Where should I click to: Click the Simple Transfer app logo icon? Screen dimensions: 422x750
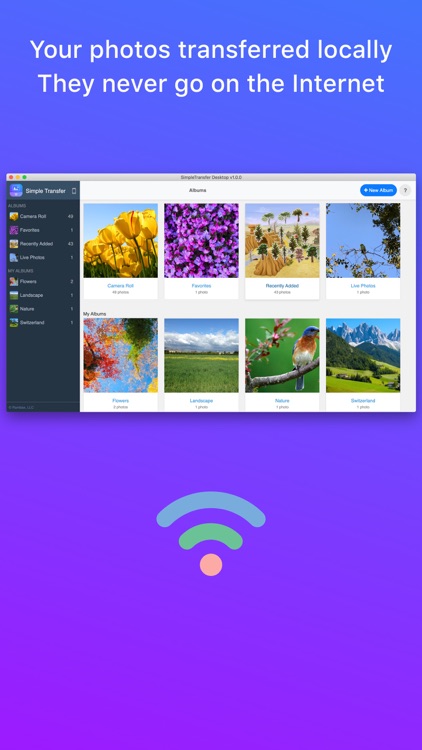(16, 190)
